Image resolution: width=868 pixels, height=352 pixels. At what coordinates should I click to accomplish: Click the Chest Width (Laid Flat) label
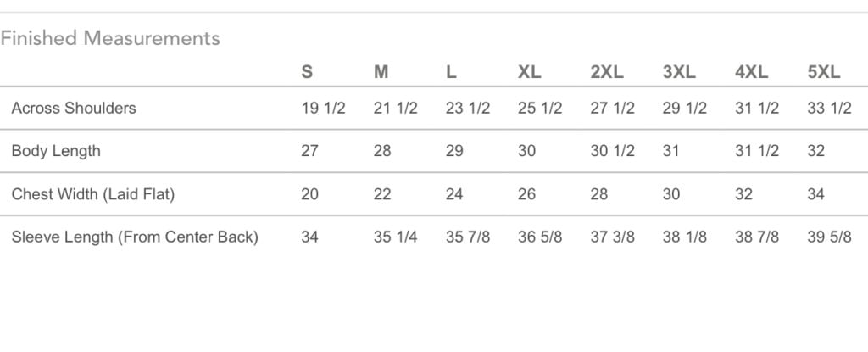click(93, 194)
